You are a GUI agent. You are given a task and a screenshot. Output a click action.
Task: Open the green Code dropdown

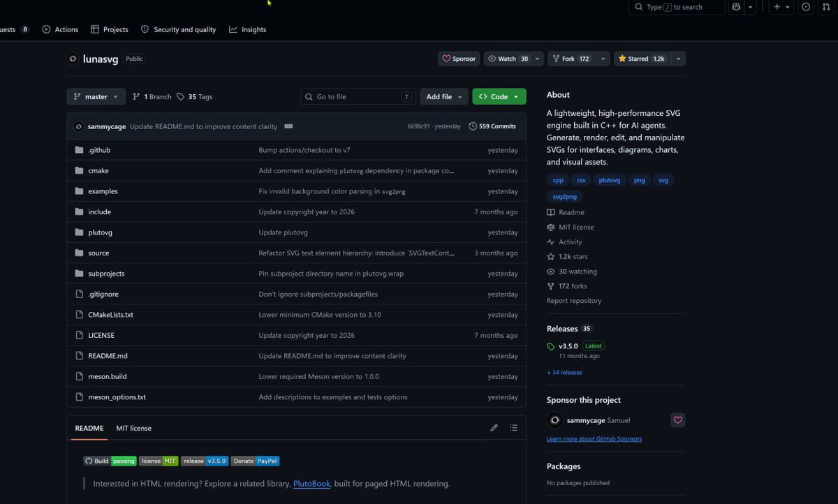coord(499,96)
